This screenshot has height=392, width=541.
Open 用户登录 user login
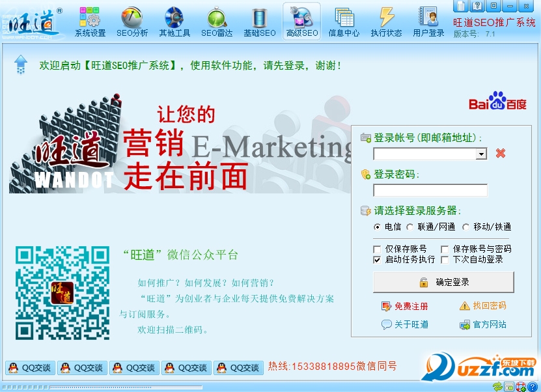[428, 22]
